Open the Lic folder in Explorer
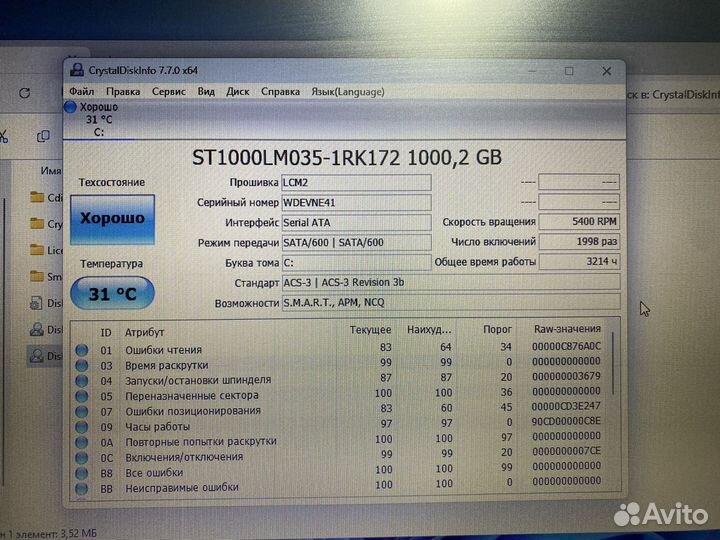 [x=46, y=250]
